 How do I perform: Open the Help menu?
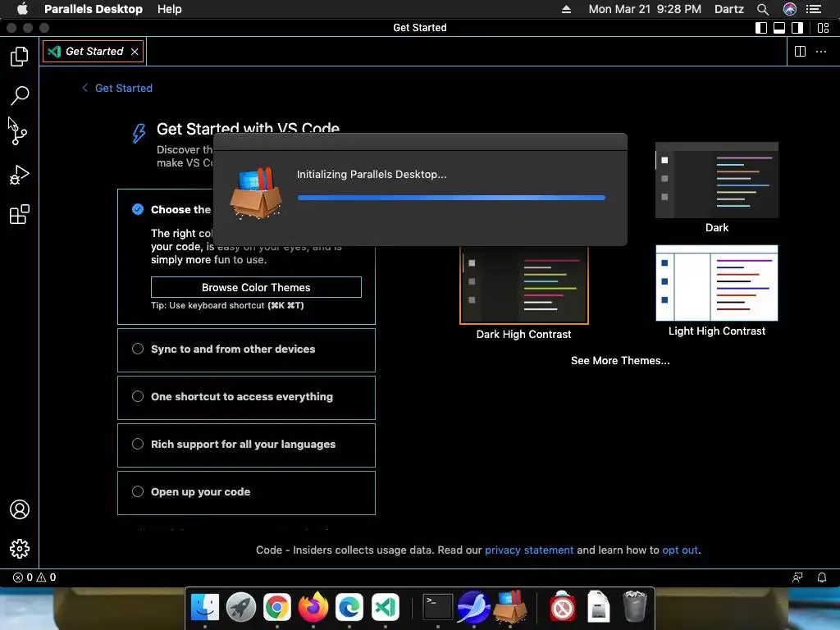[x=169, y=9]
